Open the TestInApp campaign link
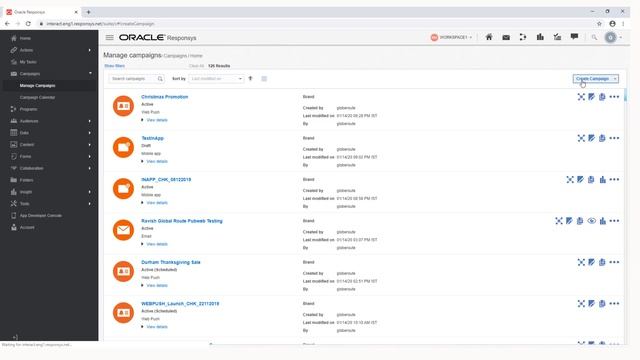The height and width of the screenshot is (360, 640). 152,138
